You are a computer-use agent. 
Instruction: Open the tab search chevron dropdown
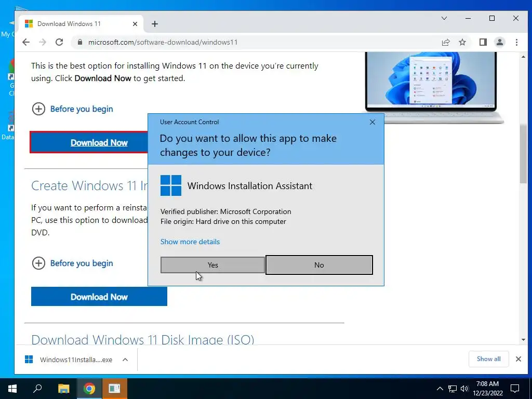[x=444, y=18]
